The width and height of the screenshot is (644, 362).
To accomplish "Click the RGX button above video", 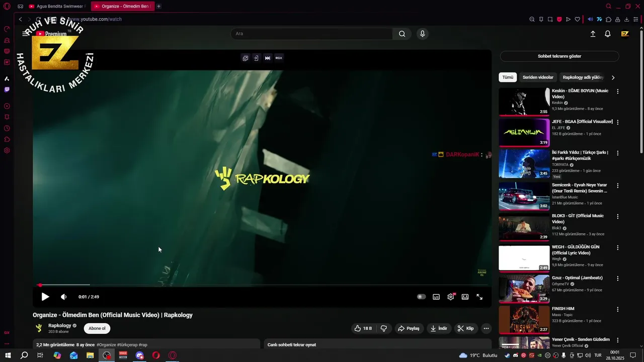I will point(279,58).
